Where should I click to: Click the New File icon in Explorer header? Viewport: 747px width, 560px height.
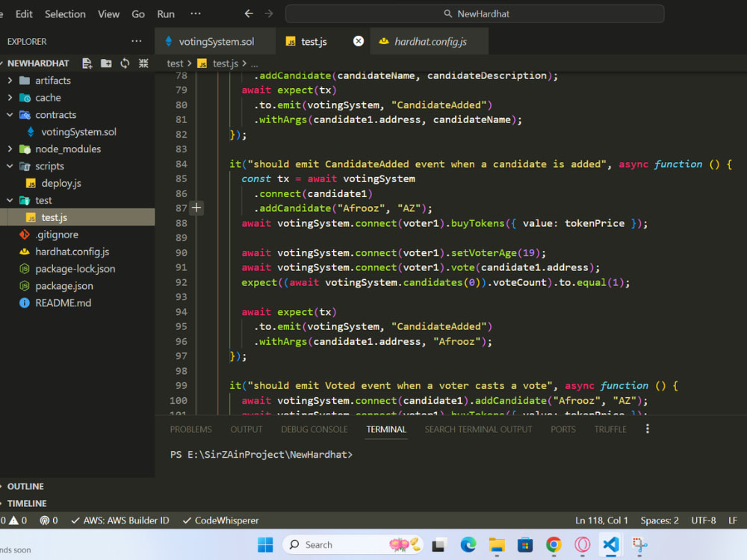(x=87, y=63)
